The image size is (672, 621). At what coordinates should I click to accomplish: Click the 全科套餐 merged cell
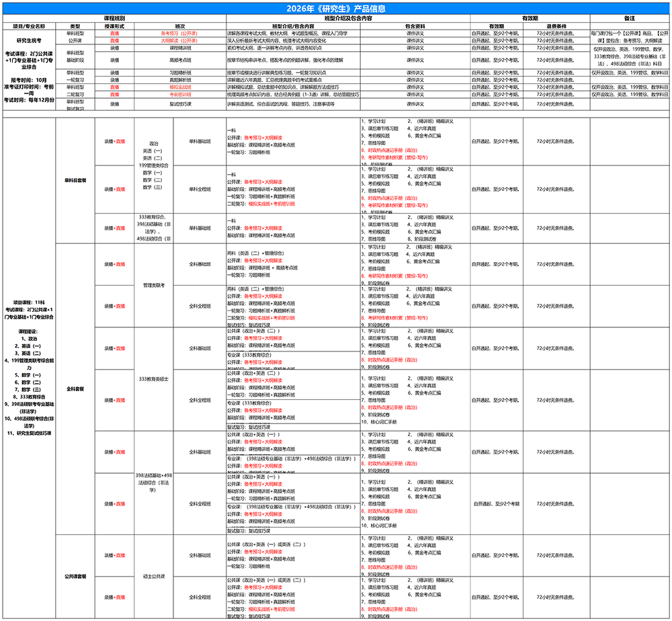pos(75,388)
